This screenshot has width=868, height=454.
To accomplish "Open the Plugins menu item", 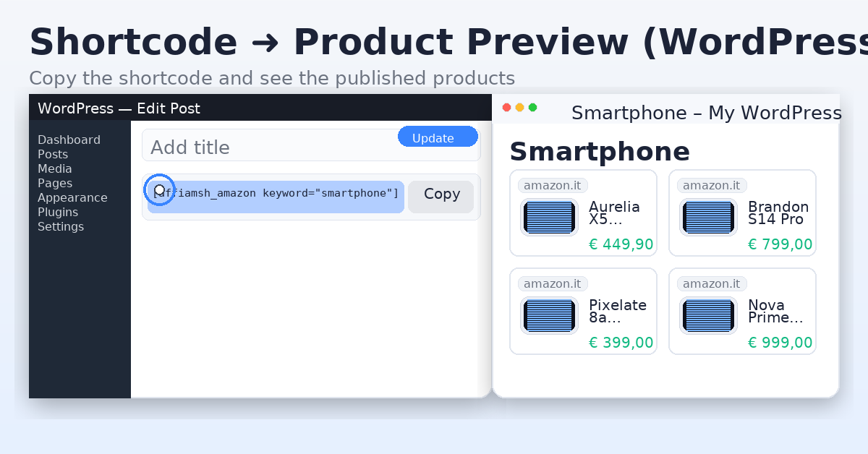I will [58, 212].
